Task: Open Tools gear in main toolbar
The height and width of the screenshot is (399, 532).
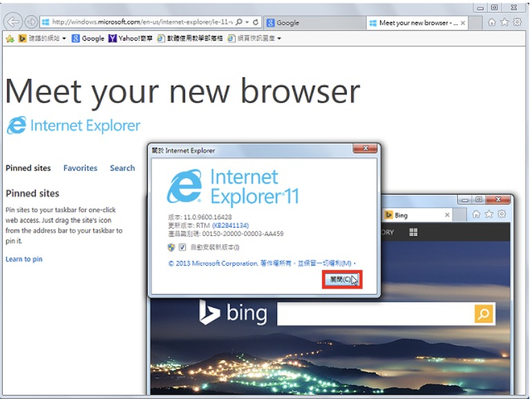Action: tap(517, 22)
